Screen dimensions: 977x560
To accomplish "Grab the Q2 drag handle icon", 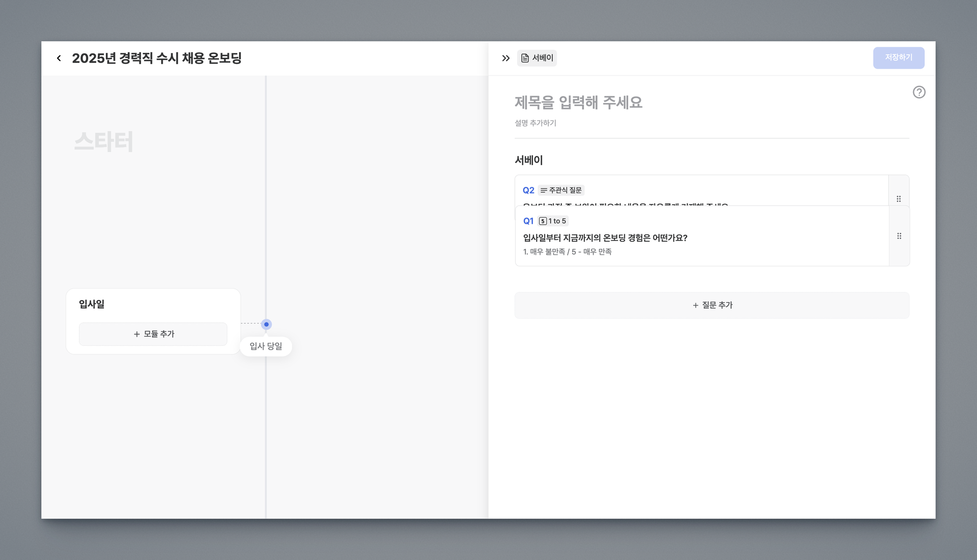I will [898, 198].
